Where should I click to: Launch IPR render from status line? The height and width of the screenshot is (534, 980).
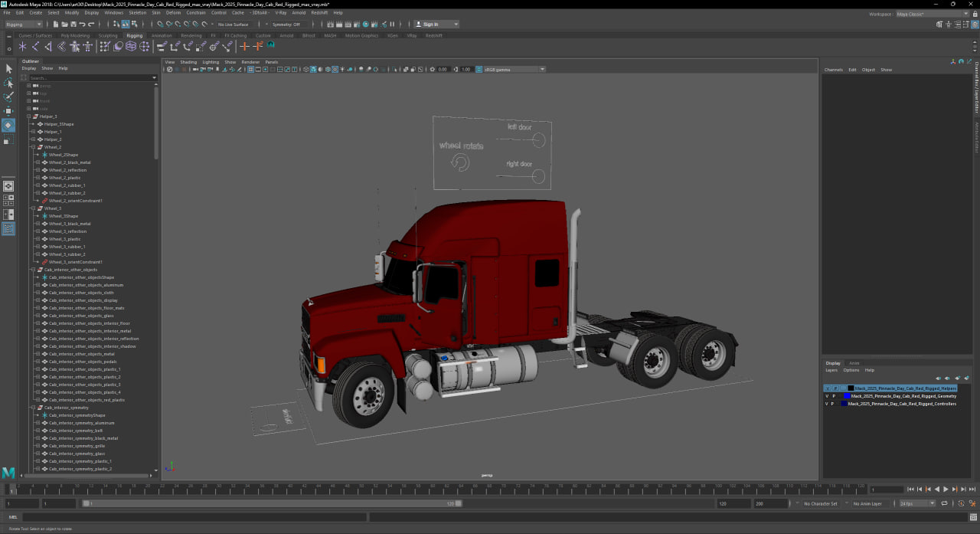click(x=348, y=25)
